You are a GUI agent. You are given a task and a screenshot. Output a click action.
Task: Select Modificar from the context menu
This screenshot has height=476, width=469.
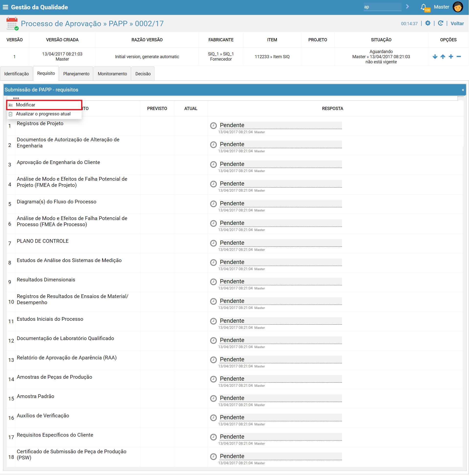pos(44,105)
